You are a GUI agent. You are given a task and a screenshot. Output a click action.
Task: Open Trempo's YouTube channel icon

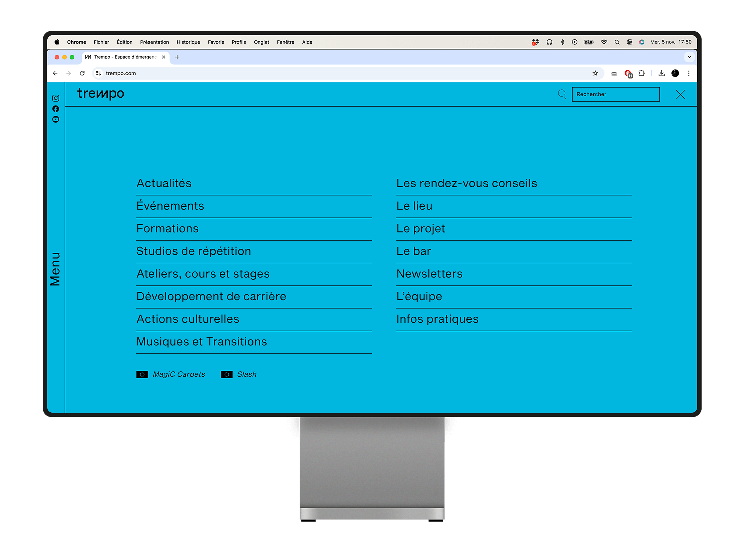[x=56, y=119]
